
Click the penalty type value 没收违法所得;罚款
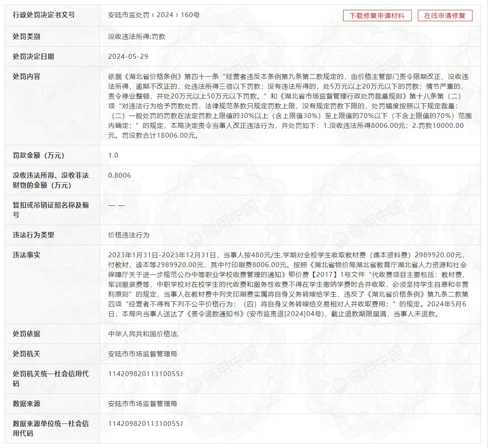(137, 36)
